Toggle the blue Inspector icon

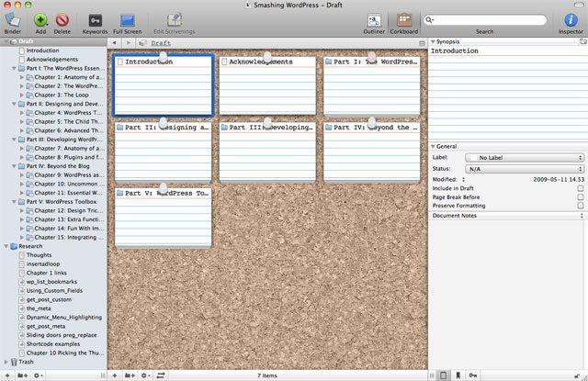pos(571,20)
